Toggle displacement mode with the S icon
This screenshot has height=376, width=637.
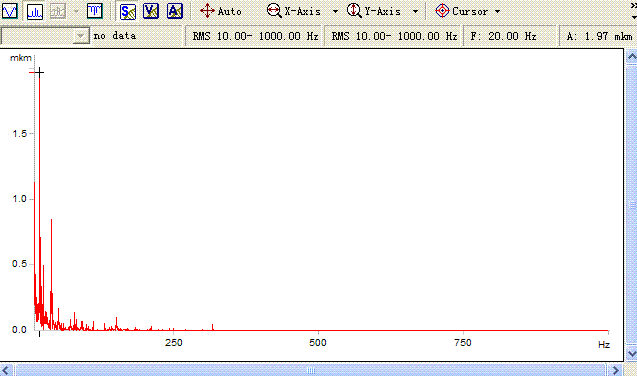pyautogui.click(x=128, y=11)
